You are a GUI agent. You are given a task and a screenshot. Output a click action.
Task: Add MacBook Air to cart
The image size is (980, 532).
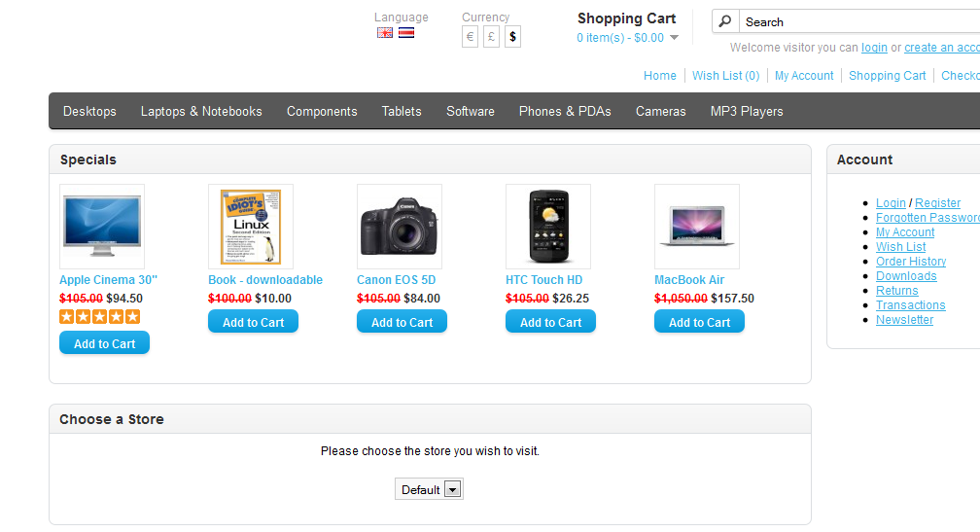click(699, 322)
